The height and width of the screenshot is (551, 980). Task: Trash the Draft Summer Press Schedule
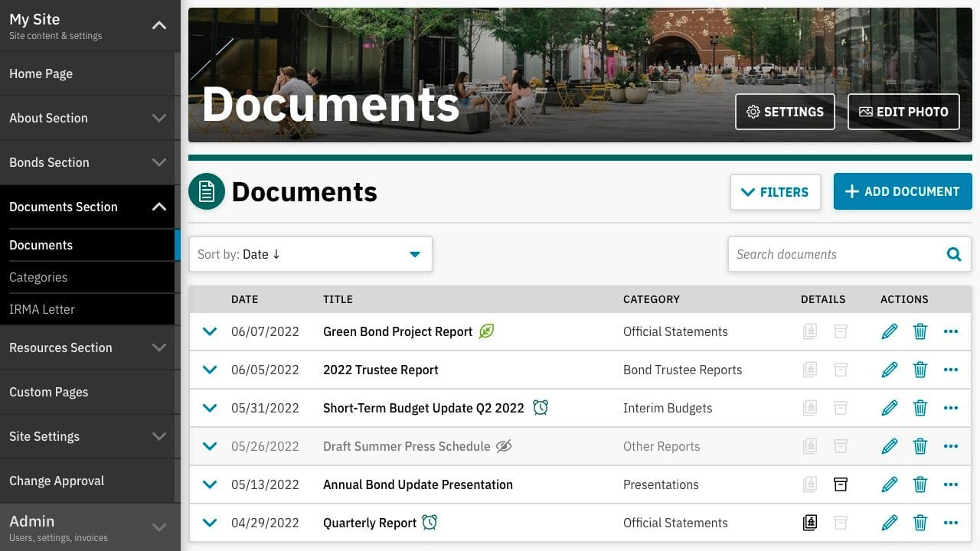pyautogui.click(x=920, y=446)
